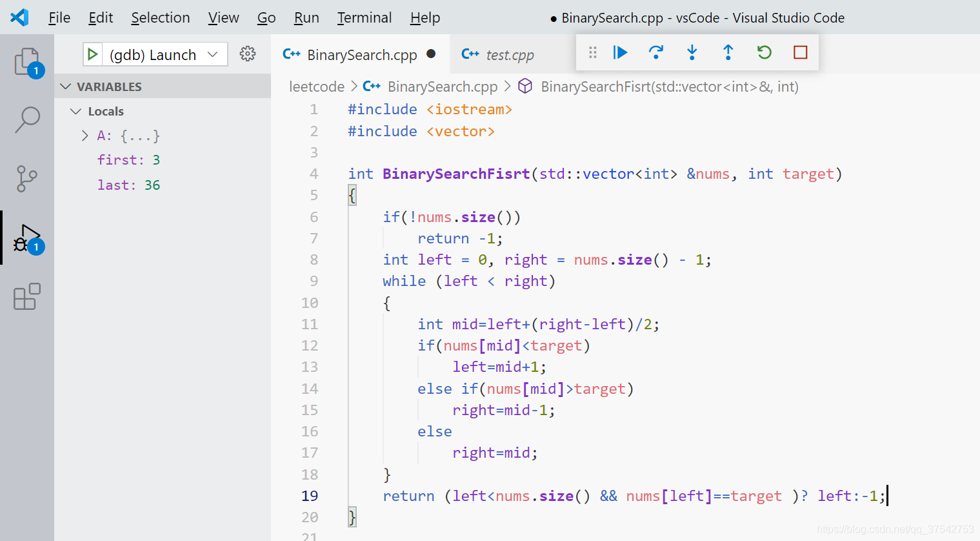This screenshot has width=980, height=541.
Task: Restart the debug session
Action: pyautogui.click(x=765, y=52)
